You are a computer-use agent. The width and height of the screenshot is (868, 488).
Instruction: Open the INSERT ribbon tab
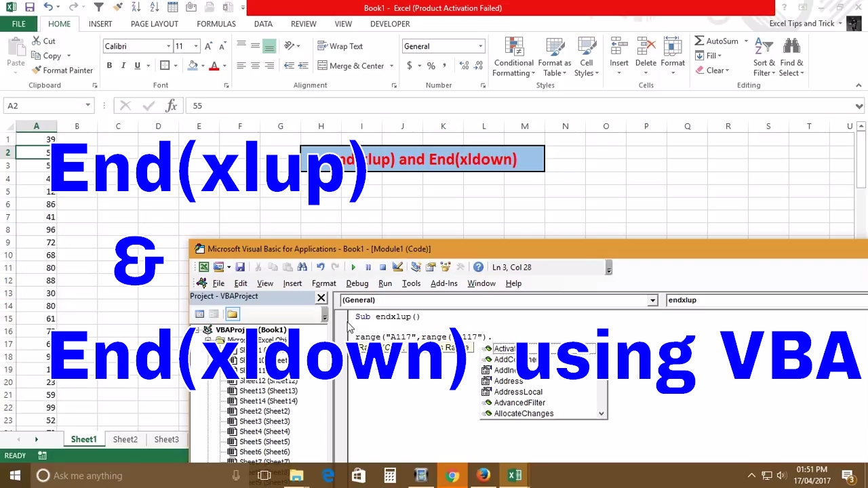[x=100, y=24]
